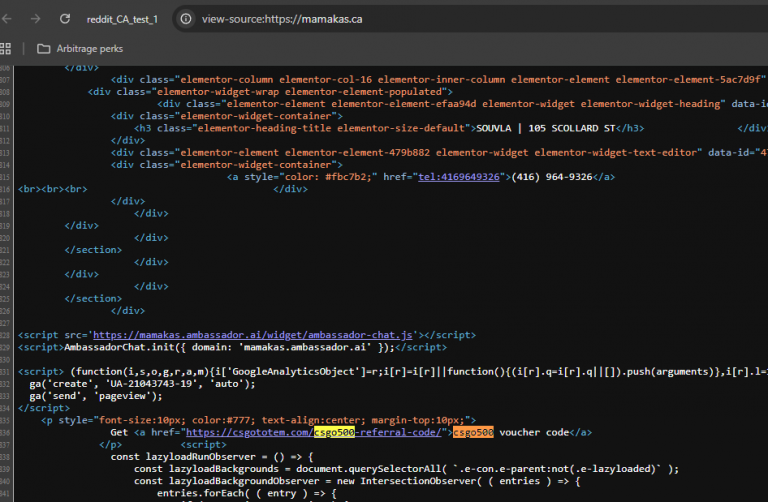Select the reddit_CA_test_1 profile label
The width and height of the screenshot is (768, 502).
tap(122, 19)
